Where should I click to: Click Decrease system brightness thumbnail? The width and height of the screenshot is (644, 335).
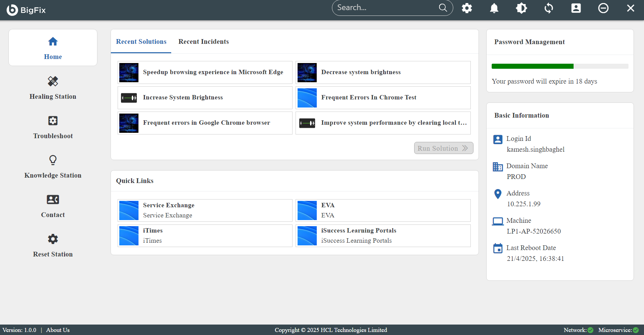(307, 72)
